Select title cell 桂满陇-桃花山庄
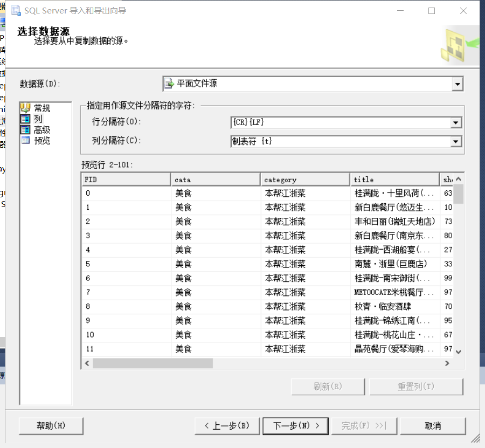Viewport: 485px width, 448px height. pos(395,335)
